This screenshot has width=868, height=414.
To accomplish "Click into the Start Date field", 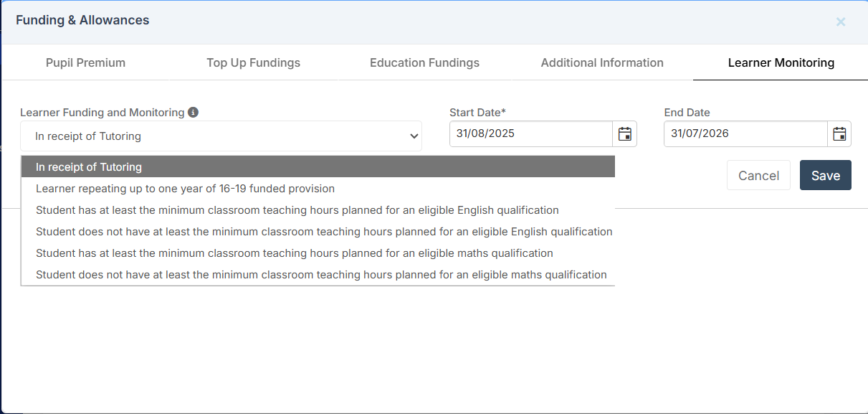I will click(x=531, y=134).
